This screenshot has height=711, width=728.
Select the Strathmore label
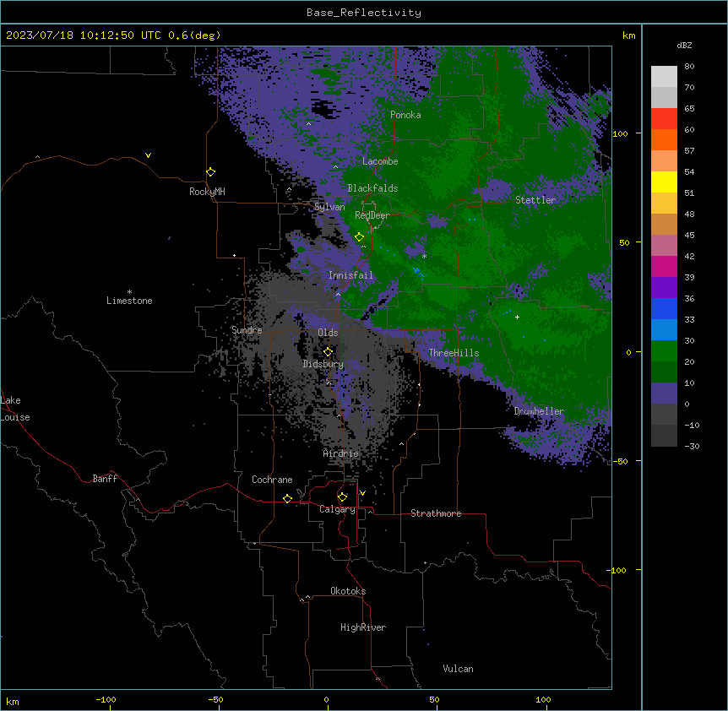(436, 513)
